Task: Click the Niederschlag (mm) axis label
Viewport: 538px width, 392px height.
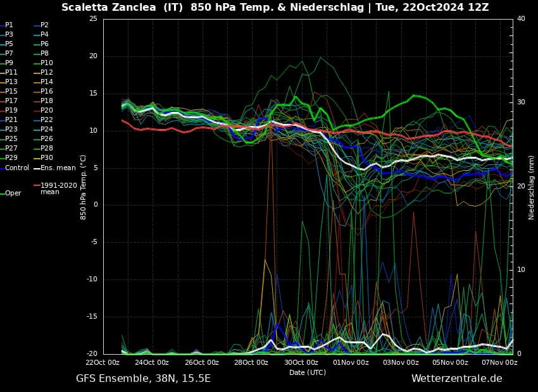Action: coord(531,187)
